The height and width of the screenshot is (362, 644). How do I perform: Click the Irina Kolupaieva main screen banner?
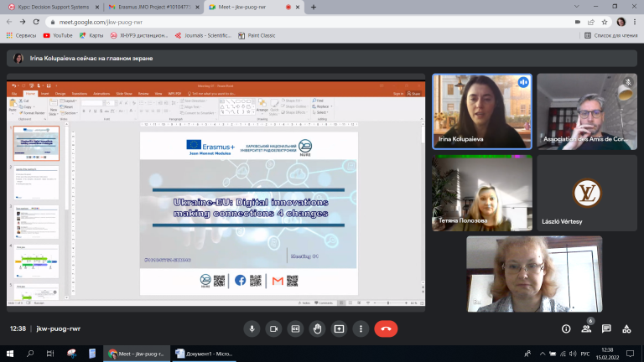click(322, 59)
